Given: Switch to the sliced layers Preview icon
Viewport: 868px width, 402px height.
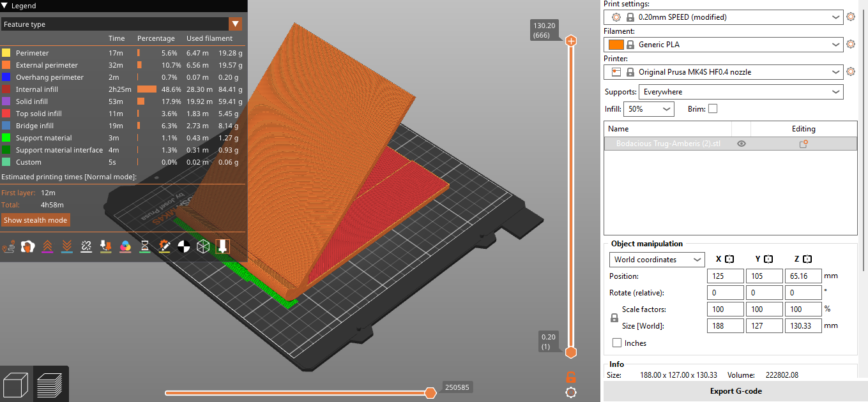Looking at the screenshot, I should (x=50, y=384).
